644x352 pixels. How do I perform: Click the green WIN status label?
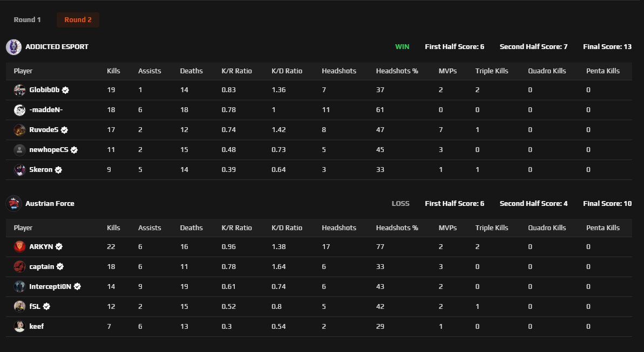click(402, 47)
